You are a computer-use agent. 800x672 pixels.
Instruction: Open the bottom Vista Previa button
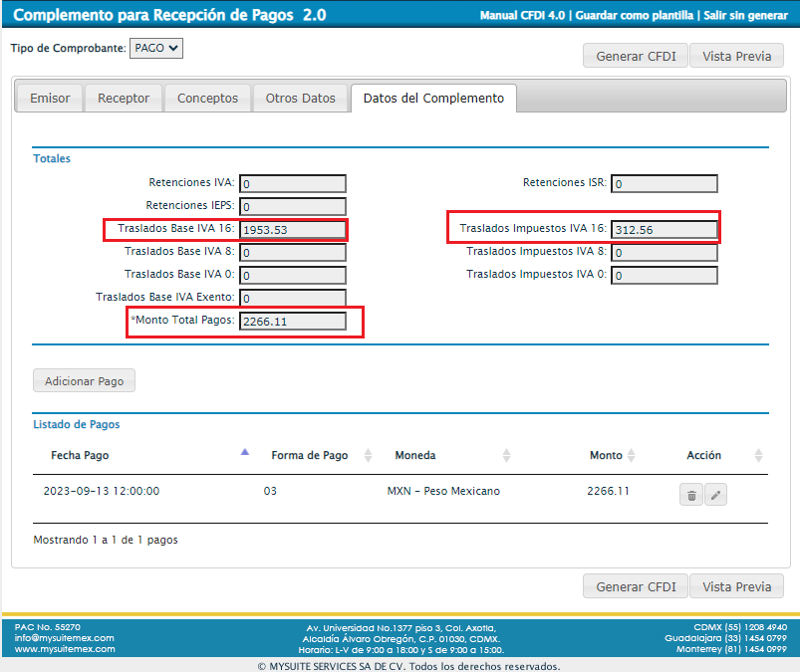[736, 586]
